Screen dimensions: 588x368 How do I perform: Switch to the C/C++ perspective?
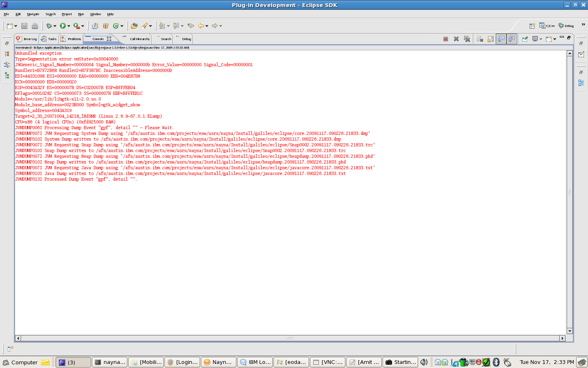[547, 26]
